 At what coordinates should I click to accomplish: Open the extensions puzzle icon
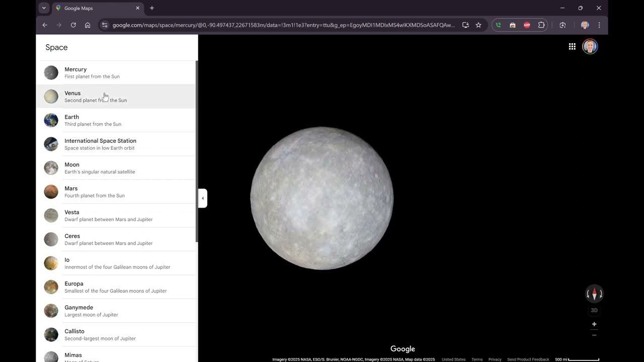click(x=541, y=25)
